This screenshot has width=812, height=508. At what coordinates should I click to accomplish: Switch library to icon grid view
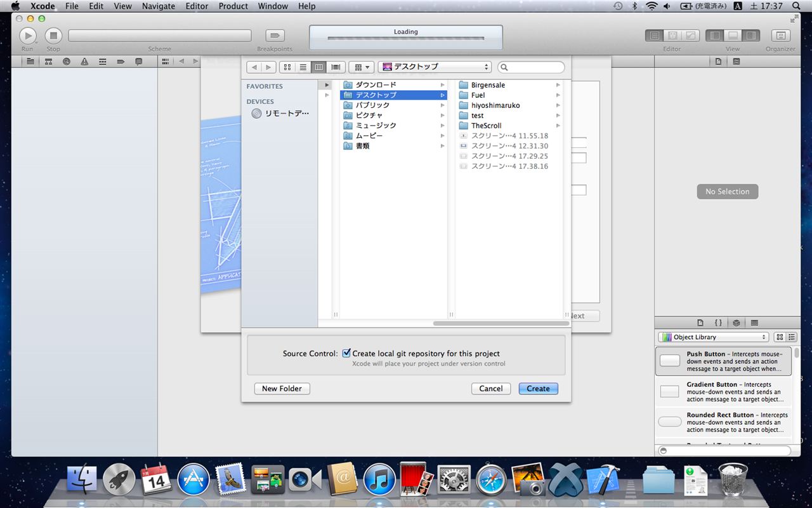(x=780, y=337)
